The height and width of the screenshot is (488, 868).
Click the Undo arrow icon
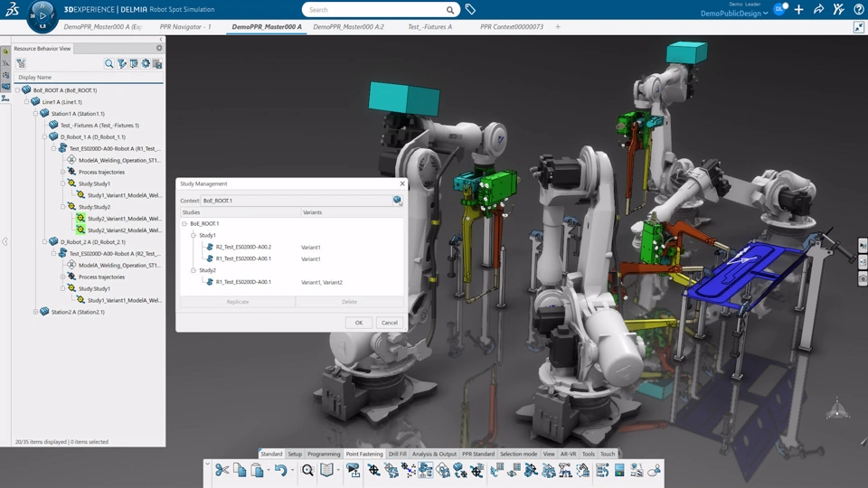point(280,470)
